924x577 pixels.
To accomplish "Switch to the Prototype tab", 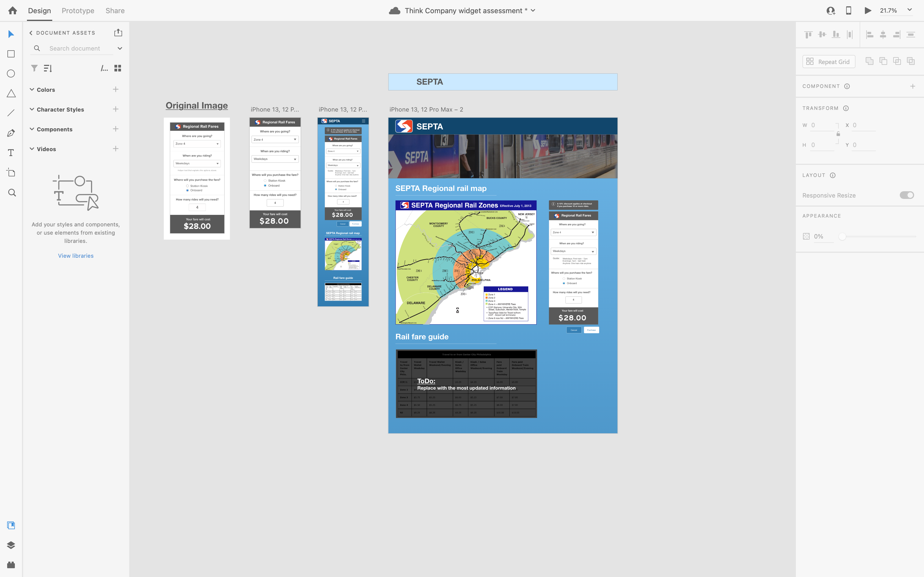I will click(78, 11).
